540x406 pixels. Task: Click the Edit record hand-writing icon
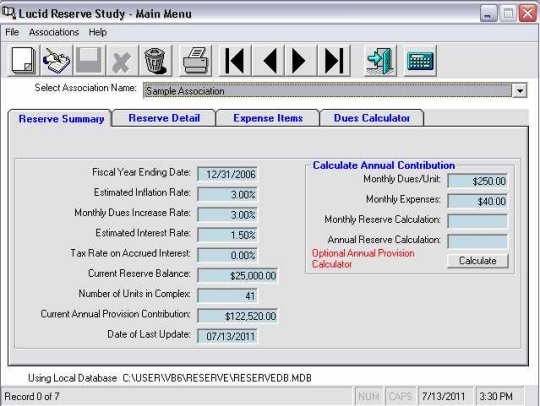(x=56, y=61)
